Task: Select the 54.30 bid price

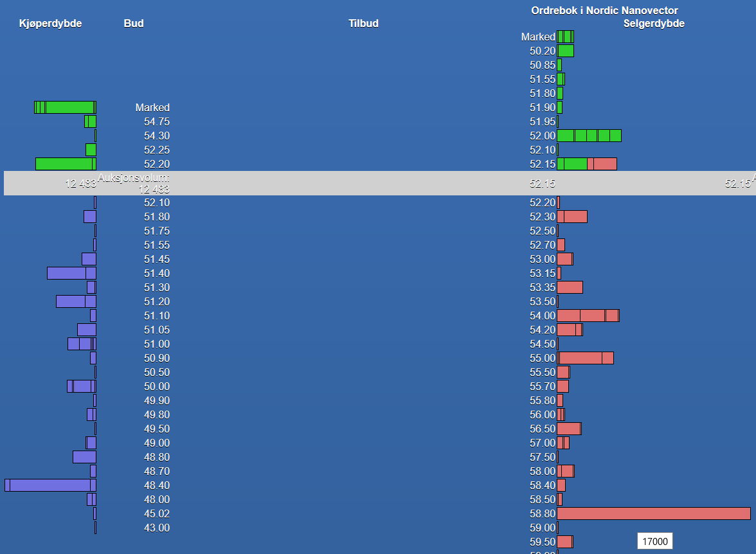Action: (x=157, y=136)
